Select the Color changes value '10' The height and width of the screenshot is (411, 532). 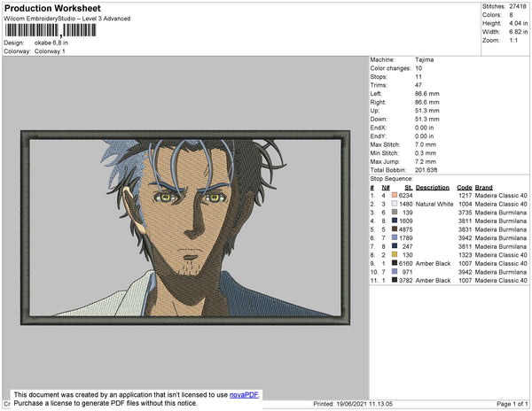pos(419,68)
